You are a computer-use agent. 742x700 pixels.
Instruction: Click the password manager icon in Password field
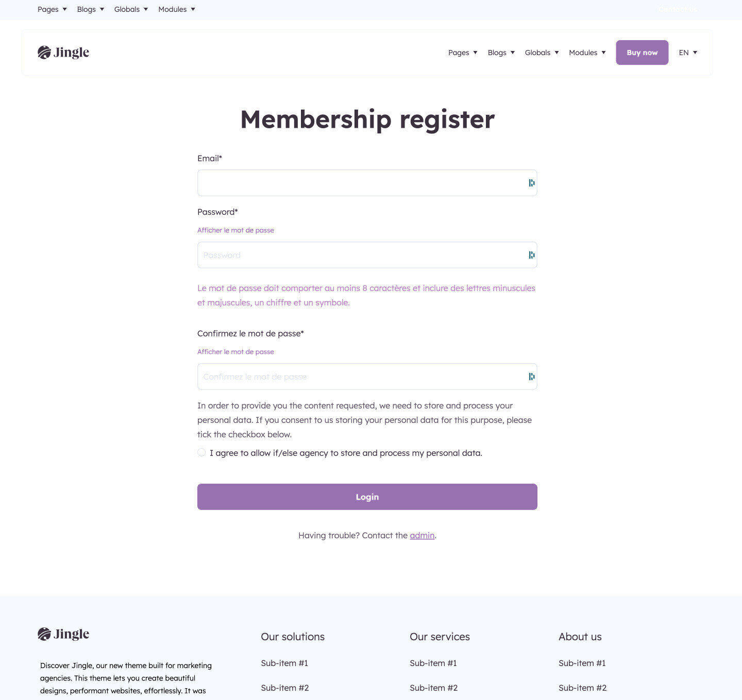(x=531, y=255)
